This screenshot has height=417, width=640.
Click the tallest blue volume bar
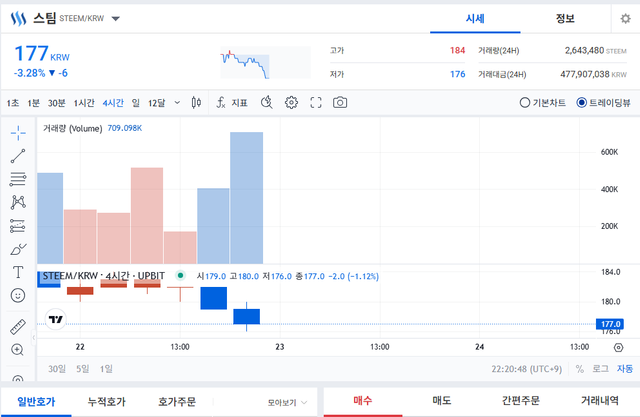point(247,198)
